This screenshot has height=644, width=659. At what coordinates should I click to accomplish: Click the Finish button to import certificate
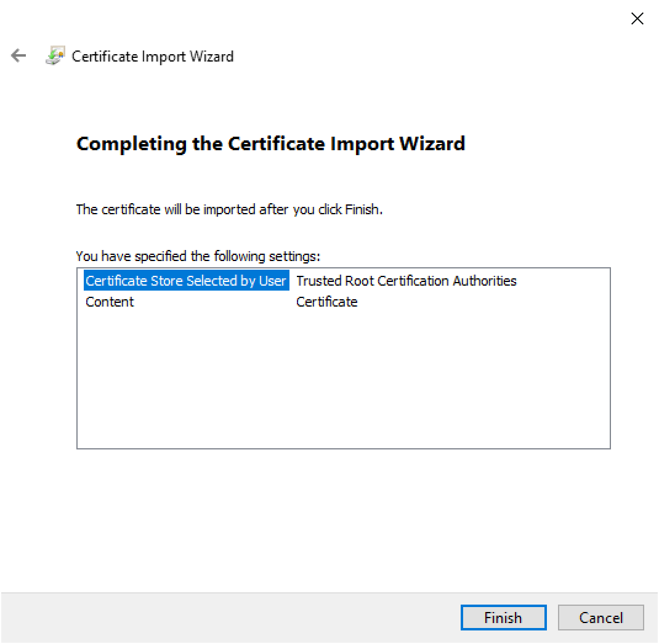503,618
